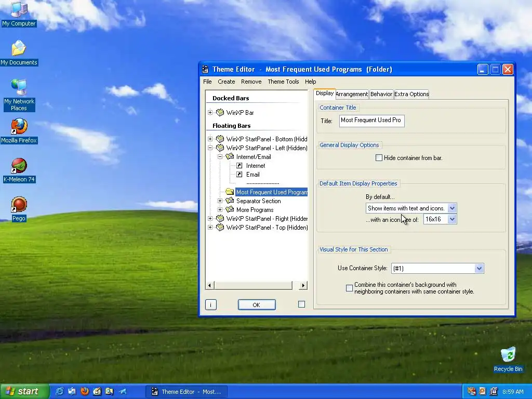Viewport: 532px width, 399px height.
Task: Click the WinXP Bar folder icon
Action: 220,112
